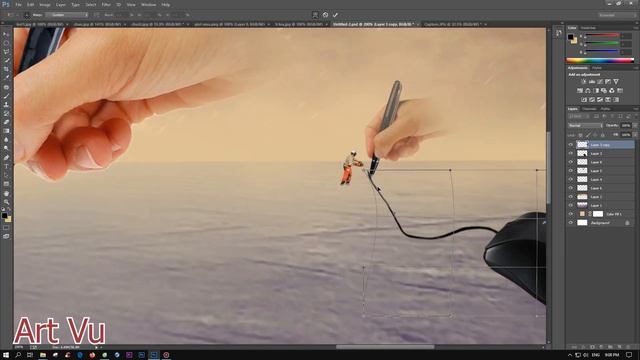Toggle lock image pixels brush icon
The width and height of the screenshot is (640, 360).
coord(588,135)
